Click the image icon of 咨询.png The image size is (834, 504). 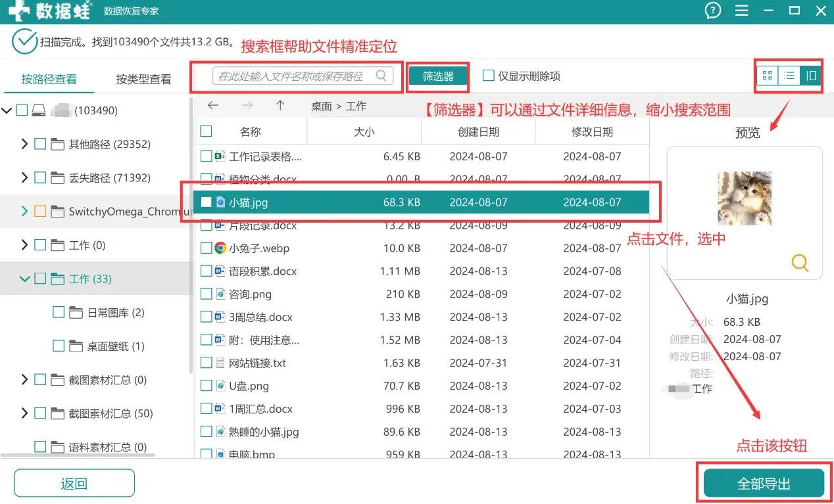pyautogui.click(x=221, y=294)
